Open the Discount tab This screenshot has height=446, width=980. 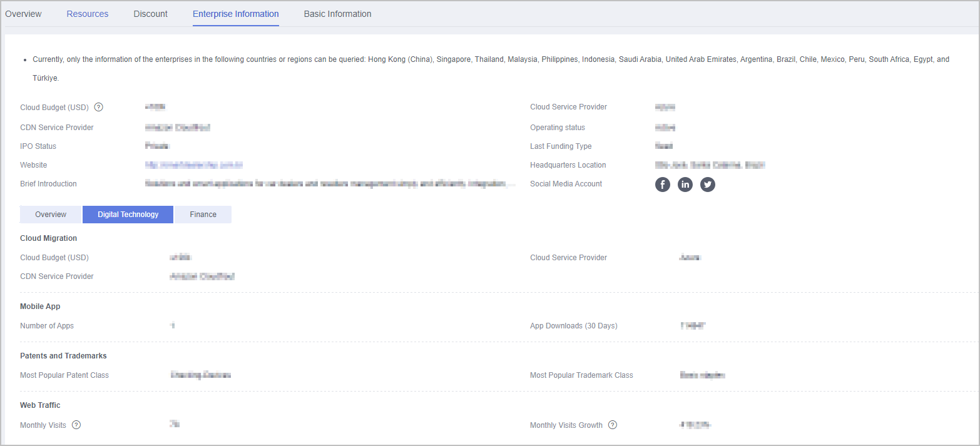coord(150,14)
